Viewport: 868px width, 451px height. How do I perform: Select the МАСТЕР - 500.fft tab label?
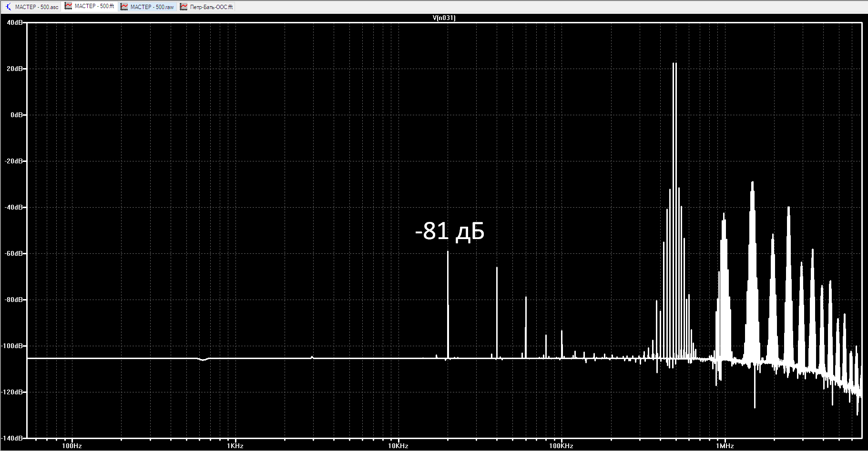pos(94,6)
